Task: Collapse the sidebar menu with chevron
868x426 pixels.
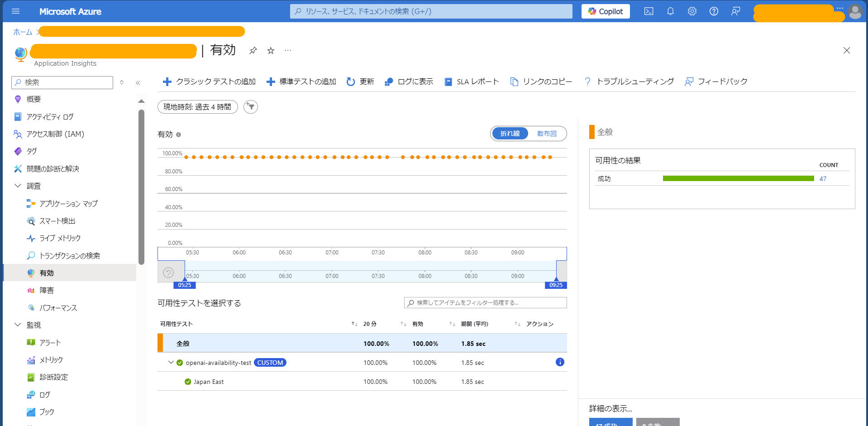Action: pyautogui.click(x=138, y=82)
